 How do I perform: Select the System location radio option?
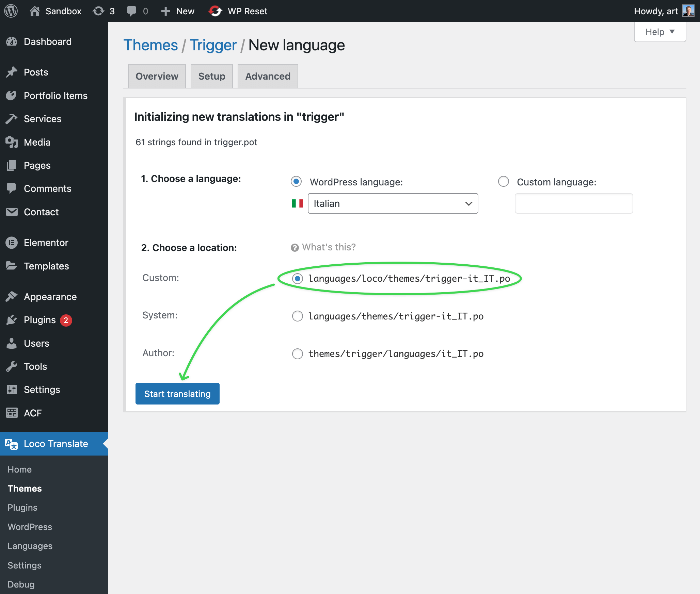pyautogui.click(x=297, y=316)
